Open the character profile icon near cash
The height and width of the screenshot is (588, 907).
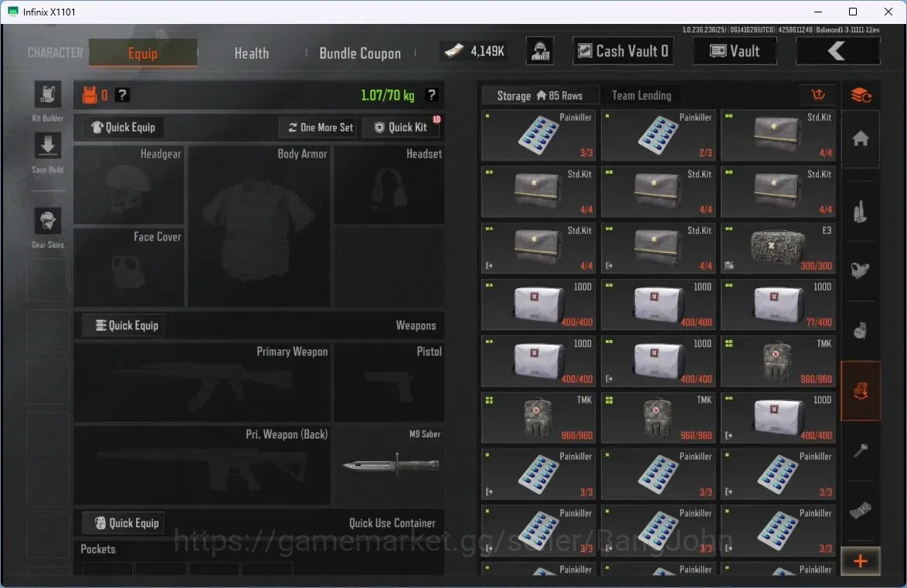[x=540, y=52]
